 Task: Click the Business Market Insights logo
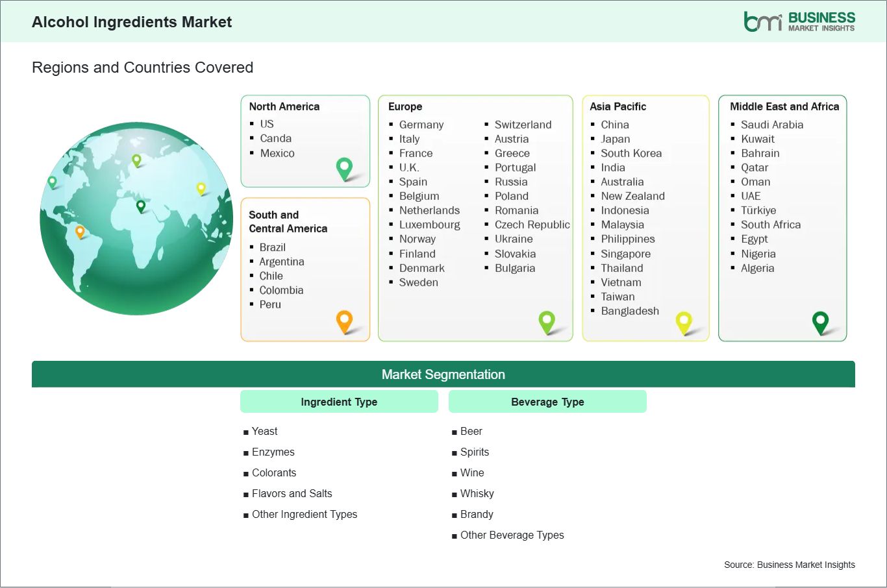pyautogui.click(x=799, y=21)
